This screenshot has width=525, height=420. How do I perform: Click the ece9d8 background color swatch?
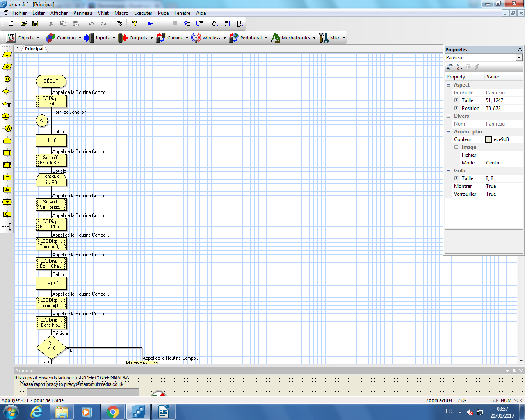click(x=488, y=139)
